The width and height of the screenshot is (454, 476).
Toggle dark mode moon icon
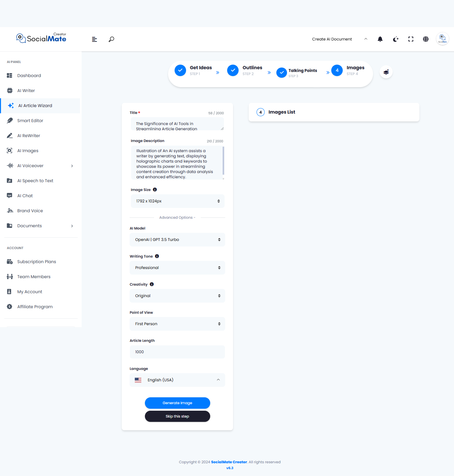point(396,39)
